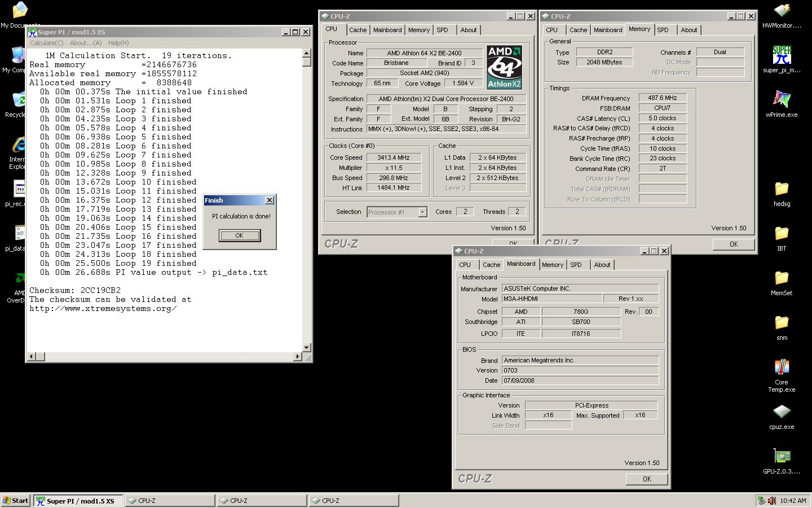Click Core Speed field 3413.4 MHz

(x=394, y=157)
